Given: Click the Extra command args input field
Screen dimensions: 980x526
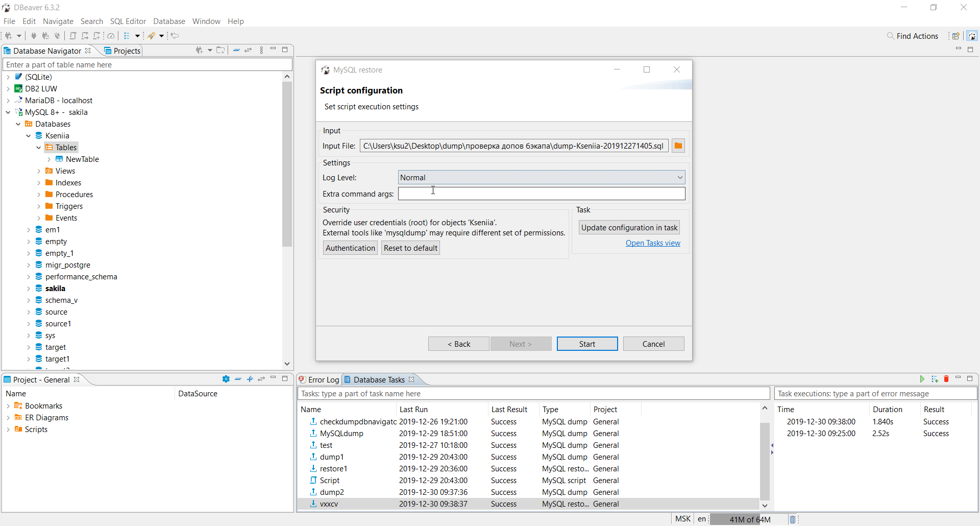Looking at the screenshot, I should click(x=541, y=194).
